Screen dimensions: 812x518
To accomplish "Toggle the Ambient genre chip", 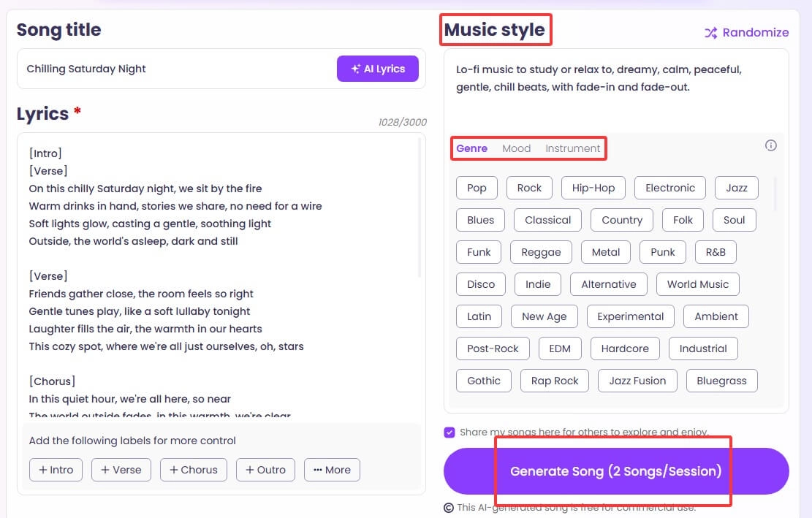I will (x=716, y=316).
